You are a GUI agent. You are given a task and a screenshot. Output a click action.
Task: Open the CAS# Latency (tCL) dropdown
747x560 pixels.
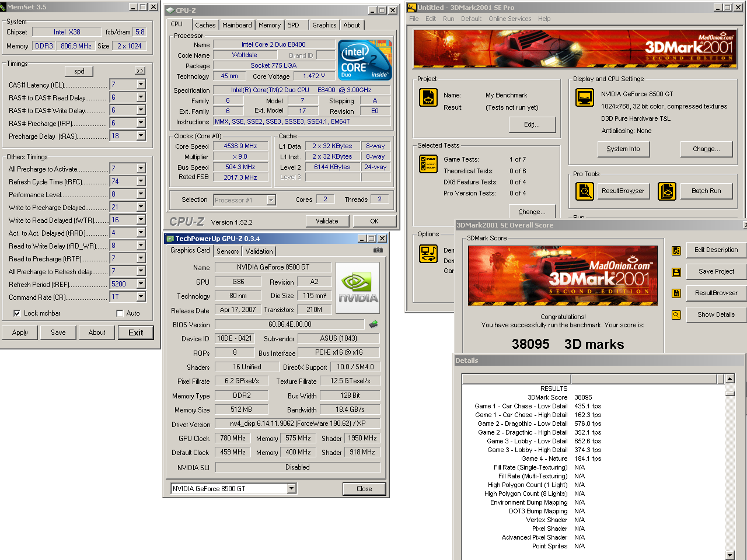tap(141, 85)
